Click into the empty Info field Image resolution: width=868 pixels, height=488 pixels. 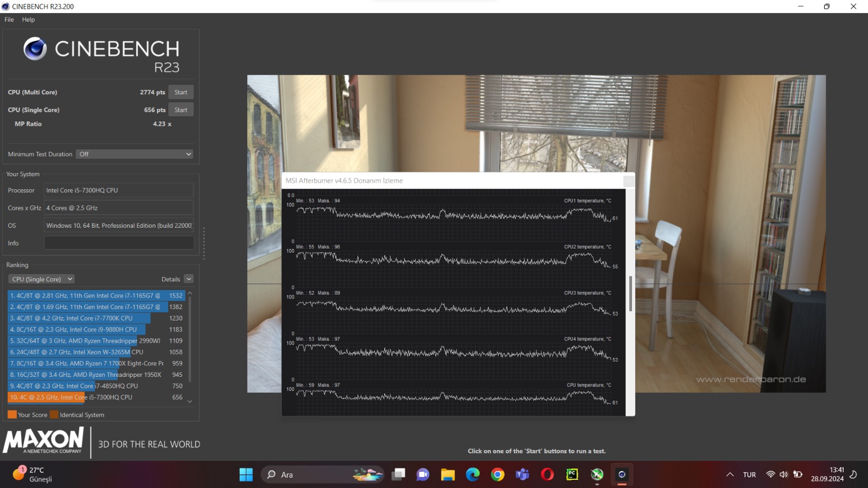(119, 243)
